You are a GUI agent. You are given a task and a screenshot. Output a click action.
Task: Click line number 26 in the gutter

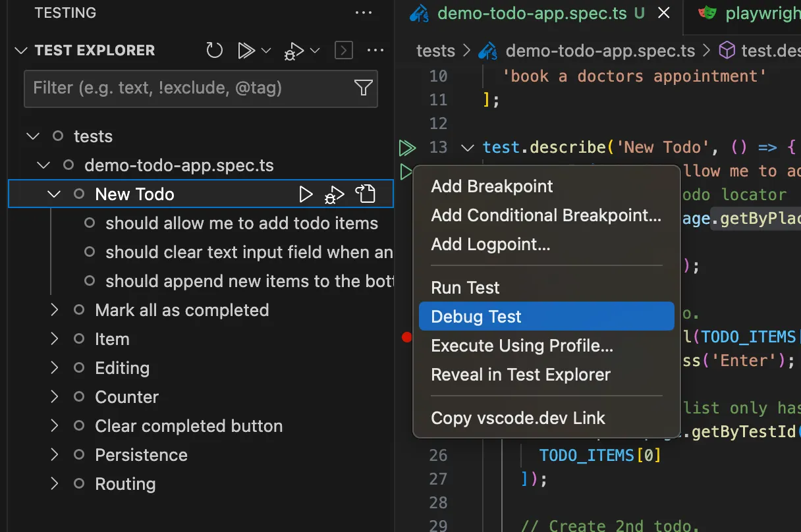point(438,456)
